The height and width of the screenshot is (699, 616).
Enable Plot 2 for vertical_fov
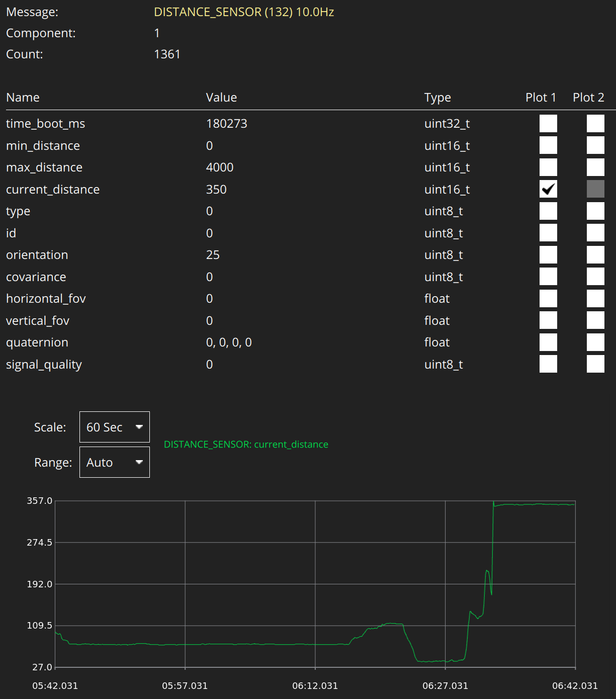pyautogui.click(x=595, y=320)
